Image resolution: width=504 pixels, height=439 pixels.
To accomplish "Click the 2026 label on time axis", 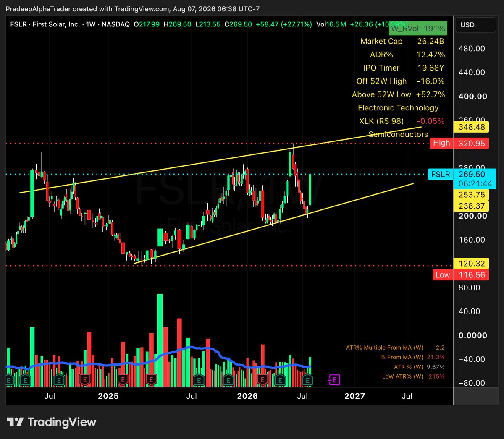I will 247,396.
